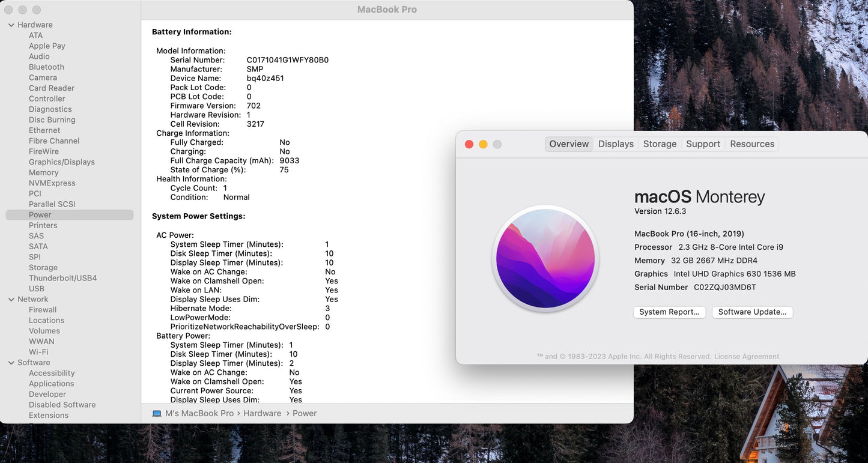The width and height of the screenshot is (868, 463).
Task: Select Firewall under Network
Action: click(x=43, y=310)
